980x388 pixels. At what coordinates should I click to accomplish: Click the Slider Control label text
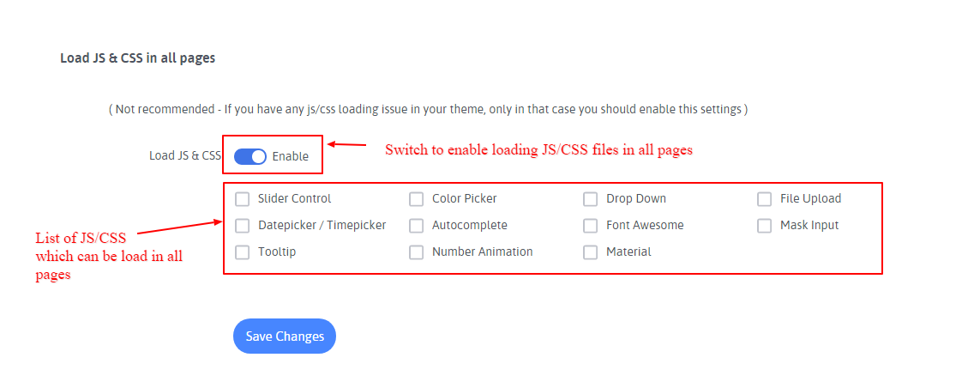(x=294, y=198)
